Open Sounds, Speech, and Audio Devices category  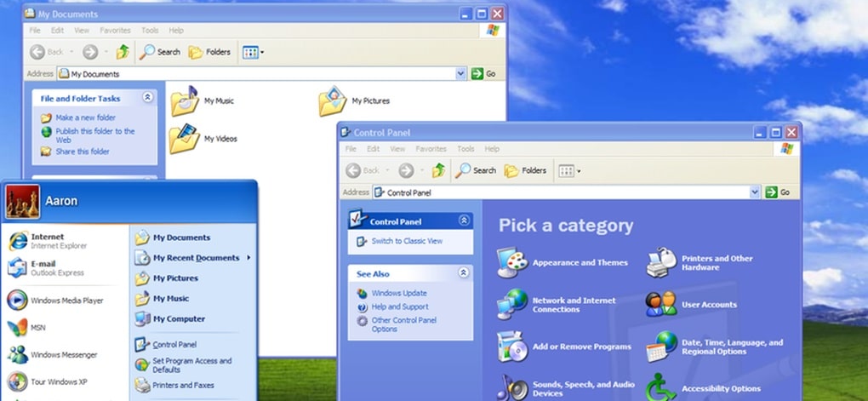tap(566, 387)
